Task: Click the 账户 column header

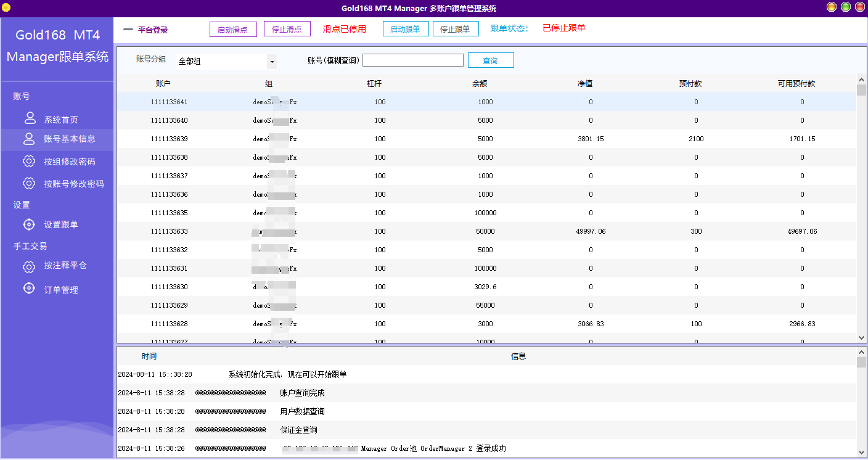Action: (x=163, y=84)
